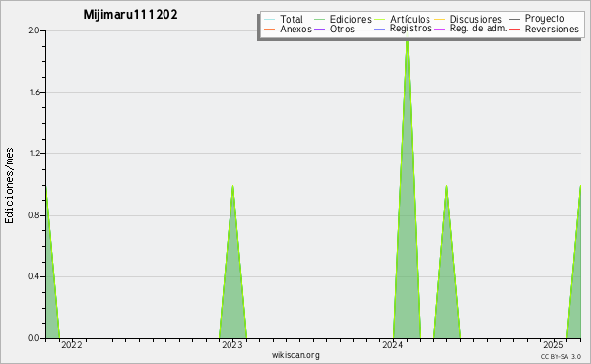Click the 2024 x-axis label
This screenshot has height=364, width=591.
(393, 345)
